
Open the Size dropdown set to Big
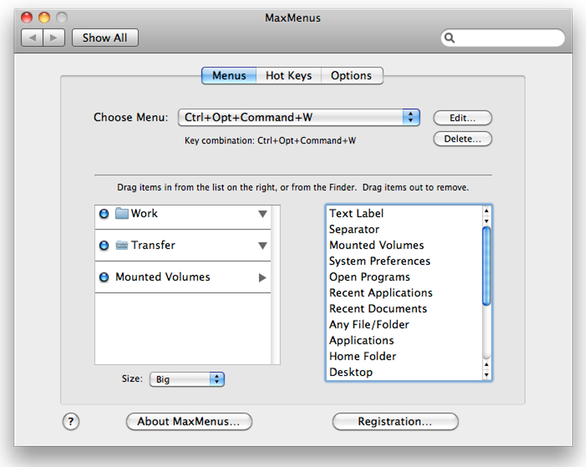click(x=187, y=379)
